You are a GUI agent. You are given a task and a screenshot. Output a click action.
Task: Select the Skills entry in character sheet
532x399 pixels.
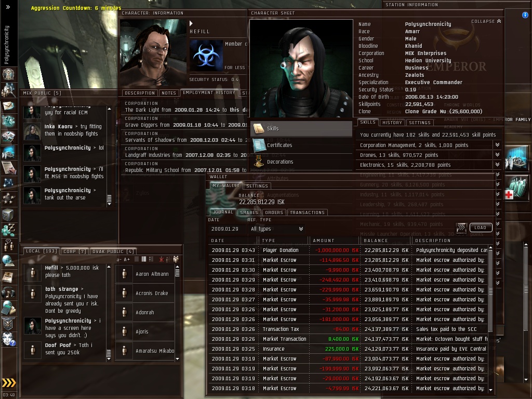pos(301,129)
